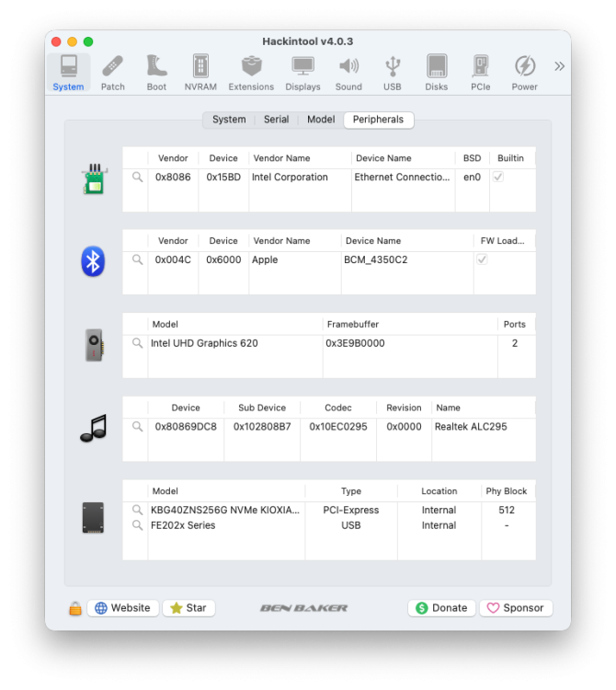Select the System toolbar section
This screenshot has width=616, height=690.
pos(69,73)
